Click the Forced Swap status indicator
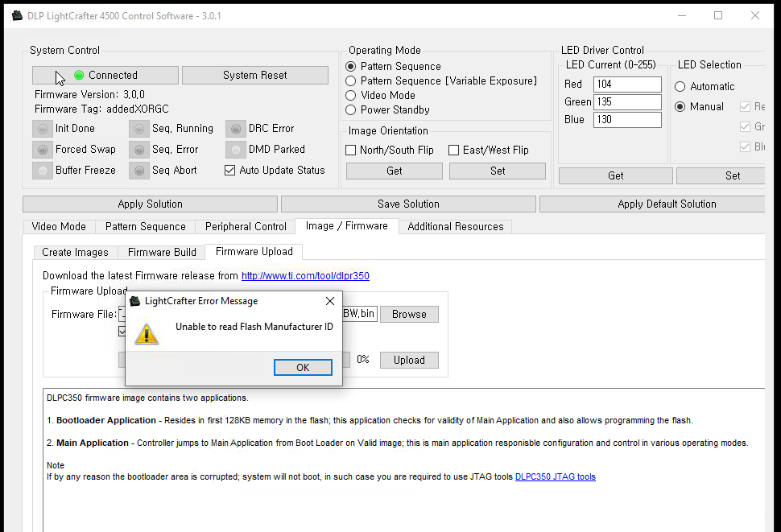The image size is (781, 532). 43,150
